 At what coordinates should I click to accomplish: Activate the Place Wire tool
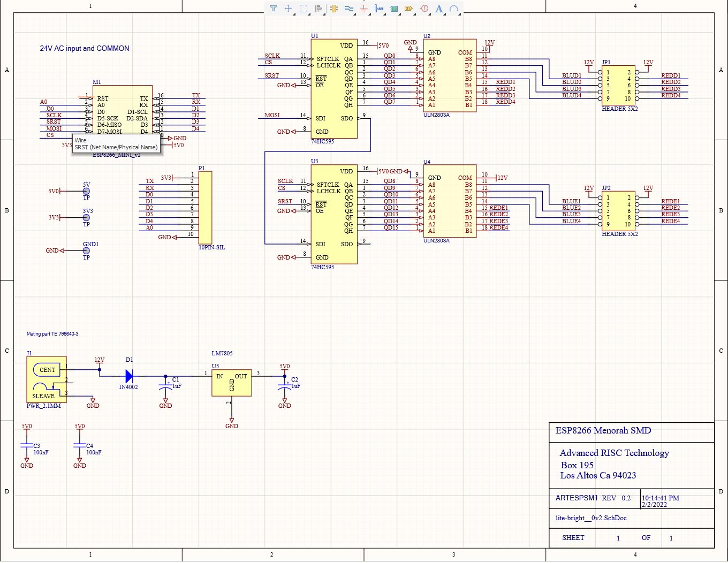(x=349, y=9)
